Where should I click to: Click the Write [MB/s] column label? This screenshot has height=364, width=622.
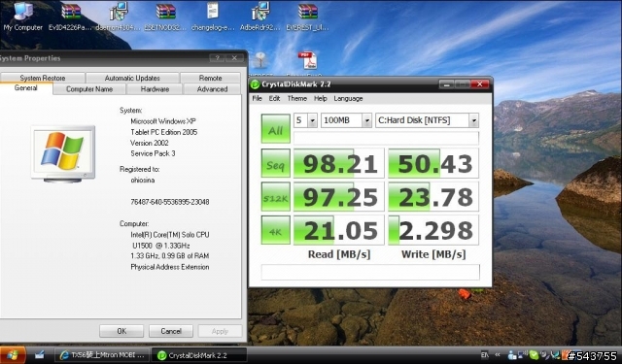433,254
